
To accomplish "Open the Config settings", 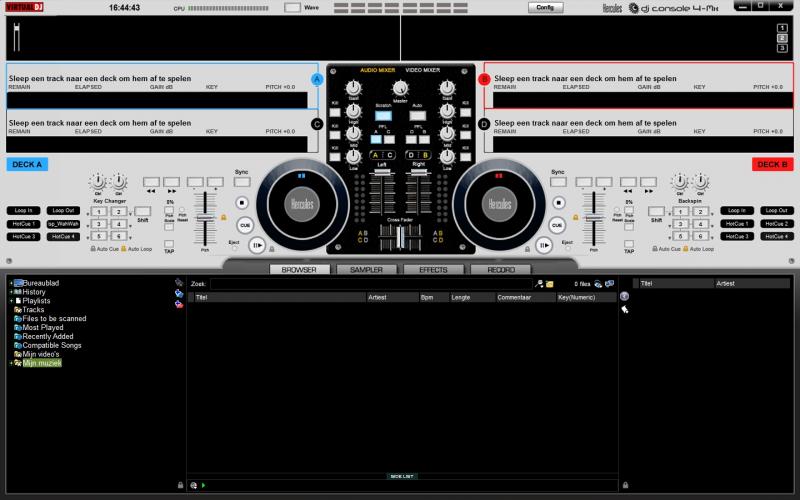I will coord(545,7).
